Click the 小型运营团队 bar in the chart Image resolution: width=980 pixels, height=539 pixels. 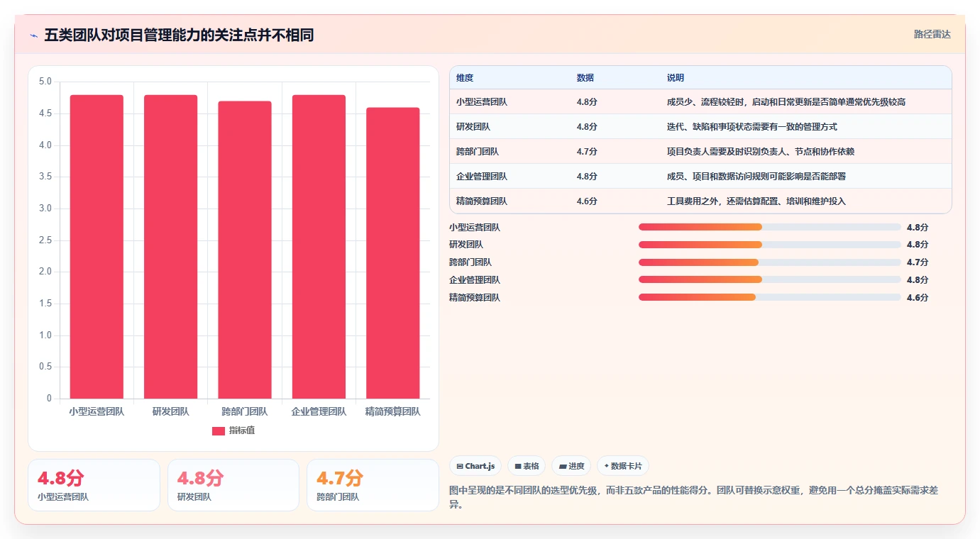pos(97,247)
